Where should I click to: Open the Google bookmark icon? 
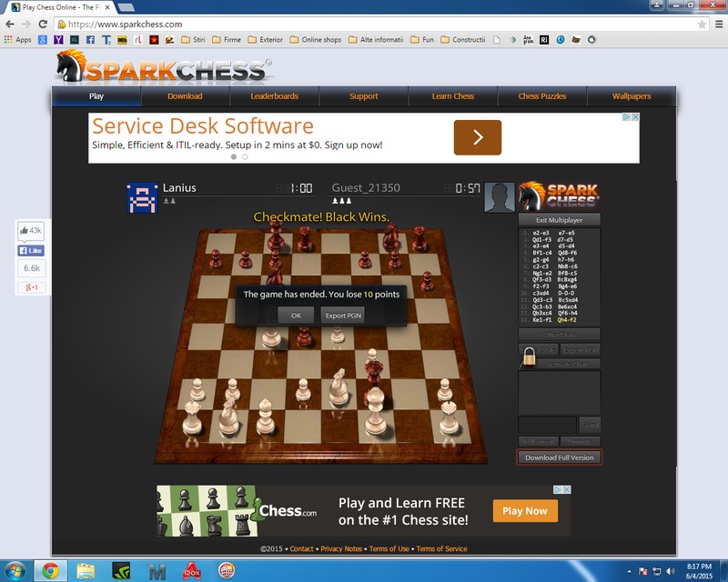[x=43, y=40]
